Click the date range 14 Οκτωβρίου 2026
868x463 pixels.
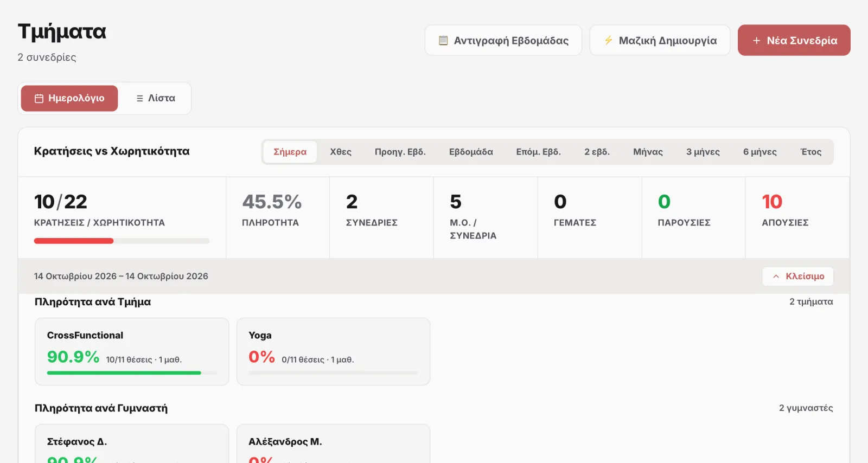coord(121,276)
